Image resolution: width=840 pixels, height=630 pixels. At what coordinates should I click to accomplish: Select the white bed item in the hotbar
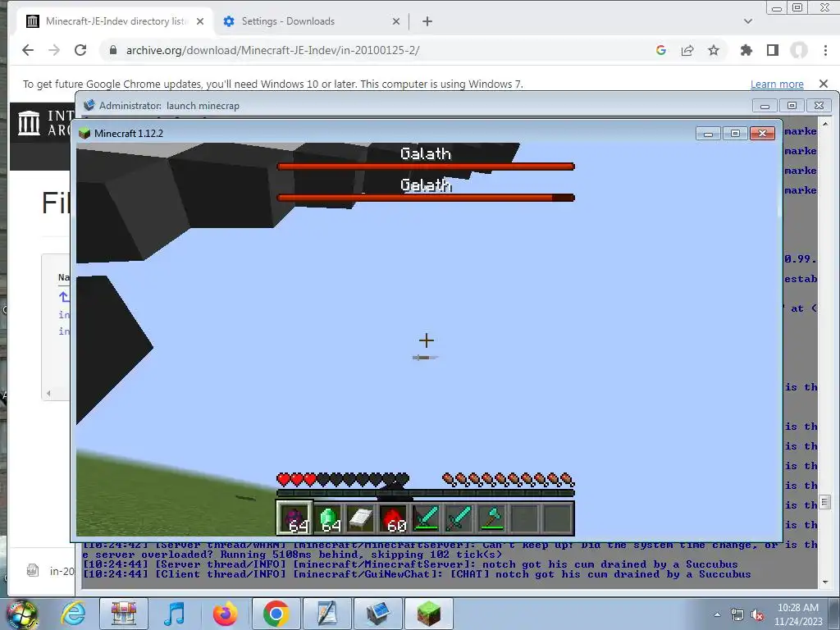360,518
